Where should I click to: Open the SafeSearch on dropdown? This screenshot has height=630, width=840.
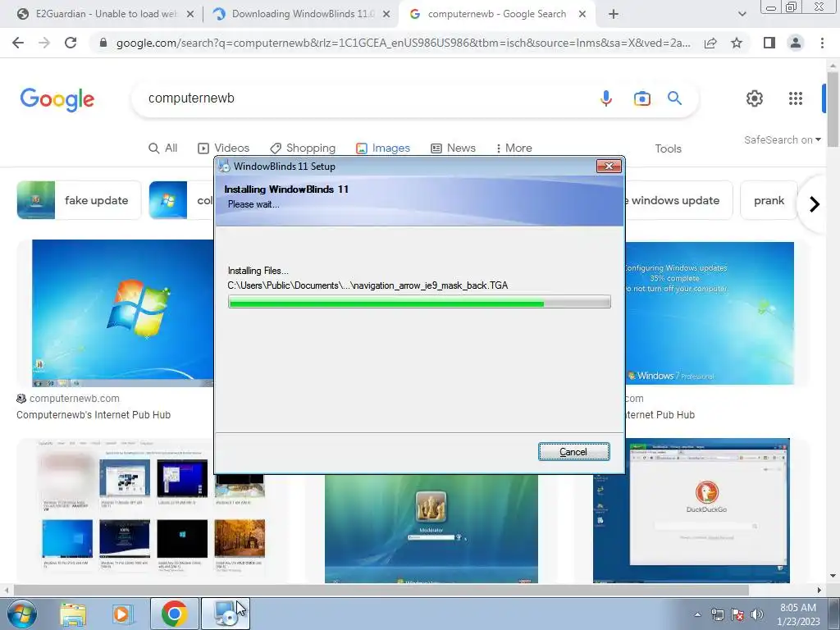(x=782, y=139)
